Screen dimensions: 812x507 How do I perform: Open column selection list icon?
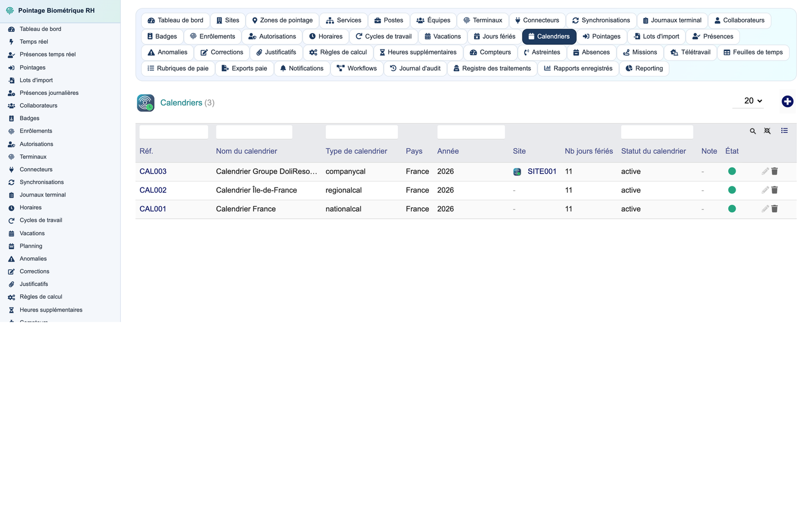click(x=784, y=131)
